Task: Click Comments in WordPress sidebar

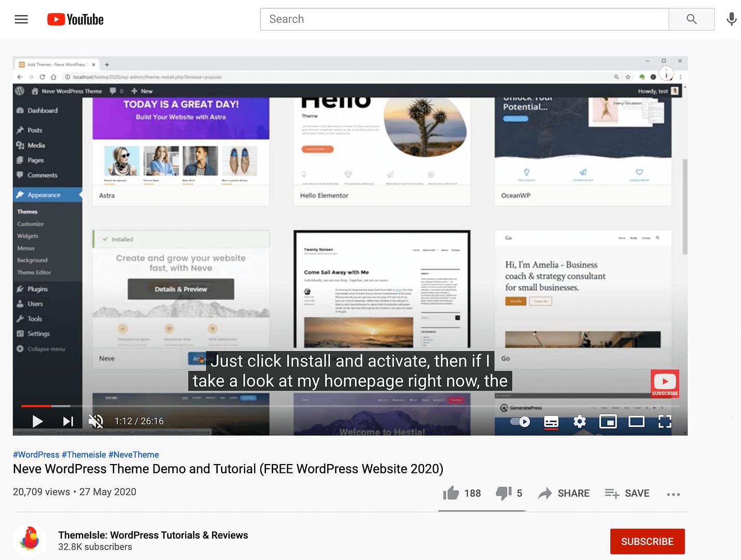Action: (43, 175)
